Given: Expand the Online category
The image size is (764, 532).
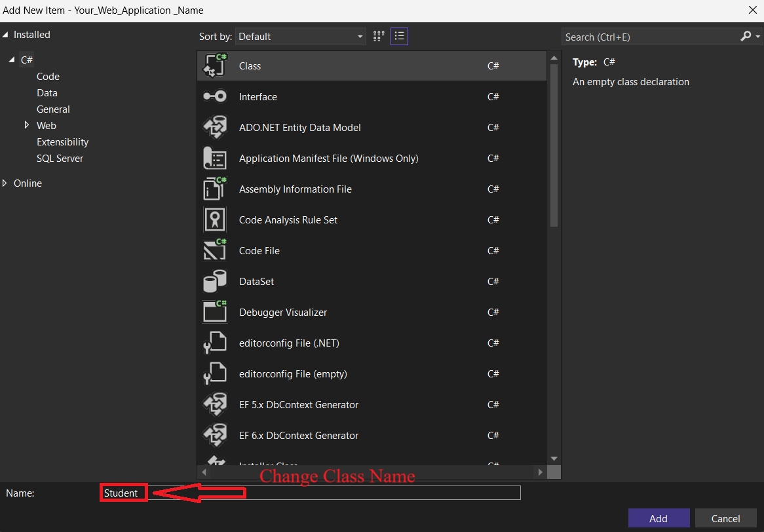Looking at the screenshot, I should (5, 183).
